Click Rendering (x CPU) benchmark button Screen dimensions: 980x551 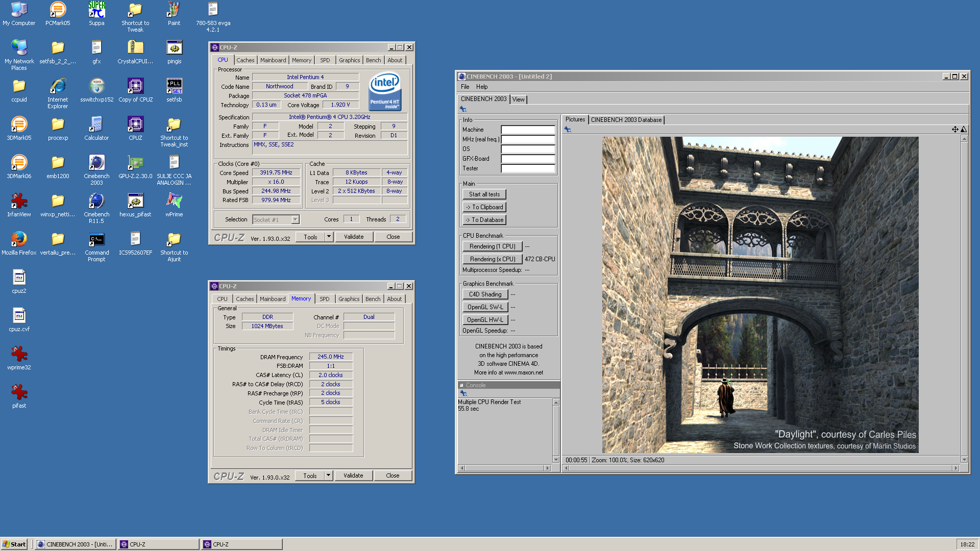[493, 259]
